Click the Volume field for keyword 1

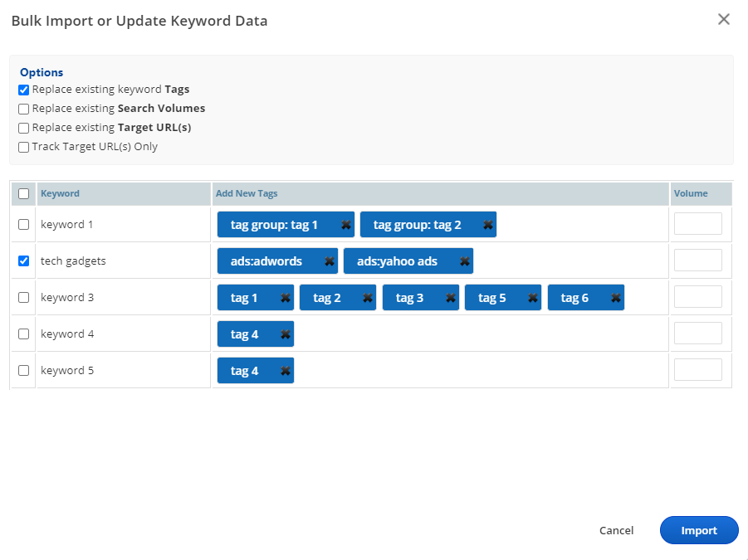click(697, 224)
